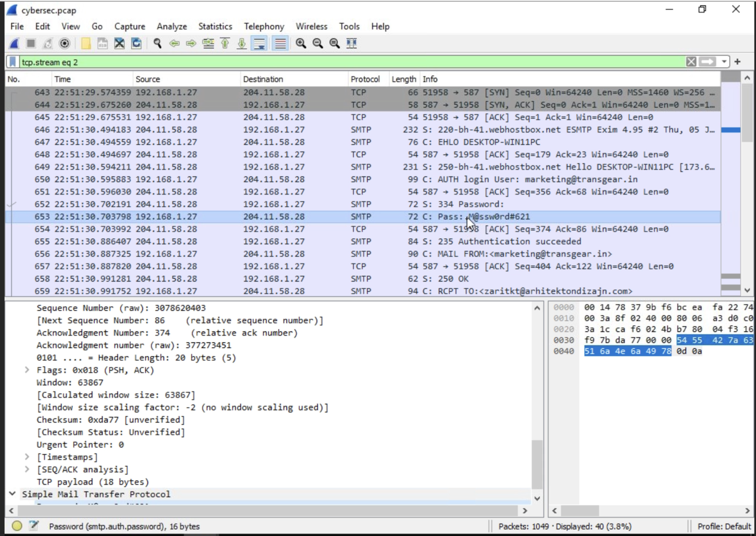The width and height of the screenshot is (756, 536).
Task: Expand the Flags: 0x018 tree node
Action: pos(27,370)
